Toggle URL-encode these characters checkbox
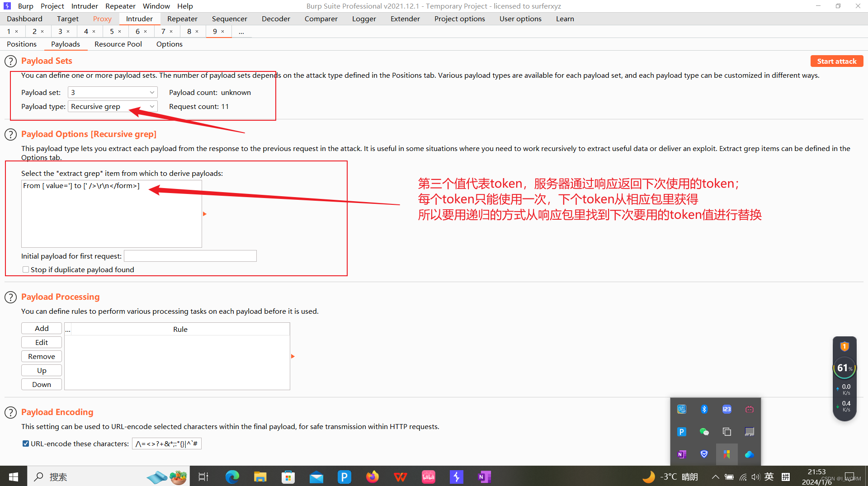This screenshot has height=486, width=868. click(26, 444)
